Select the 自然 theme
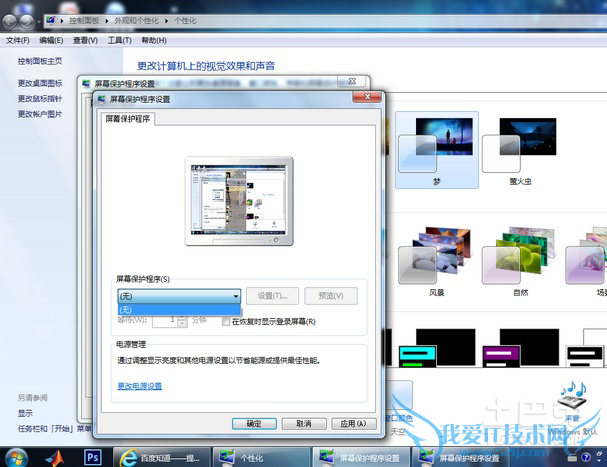Viewport: 607px width, 467px height. pos(520,261)
